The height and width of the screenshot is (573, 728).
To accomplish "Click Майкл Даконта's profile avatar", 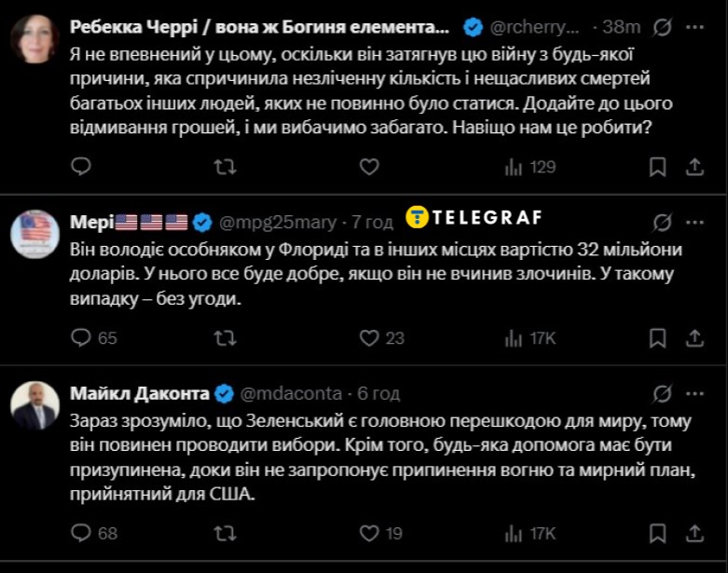I will point(34,406).
